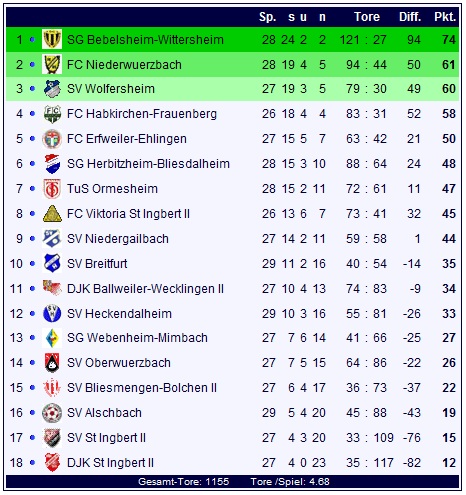Select the SV Breitfurt team name
The image size is (466, 495).
[x=97, y=264]
